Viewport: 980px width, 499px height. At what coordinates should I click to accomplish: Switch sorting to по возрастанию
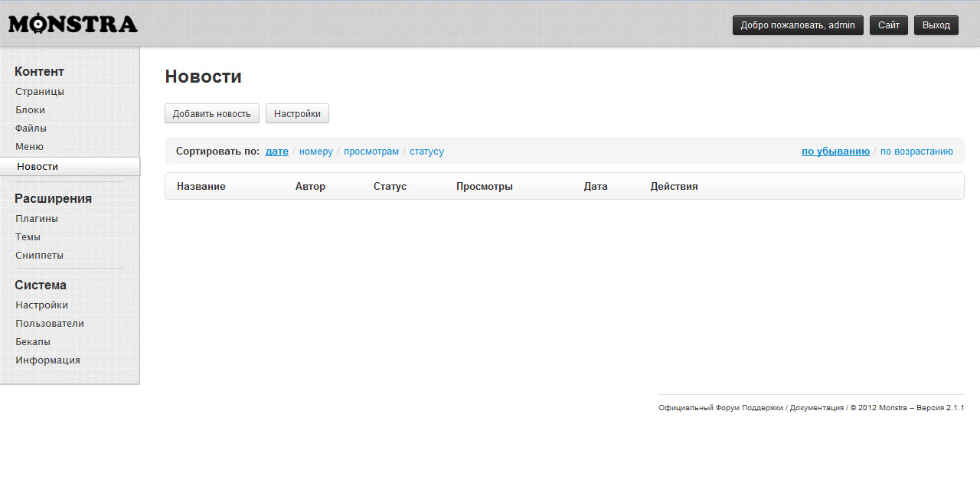pyautogui.click(x=916, y=151)
